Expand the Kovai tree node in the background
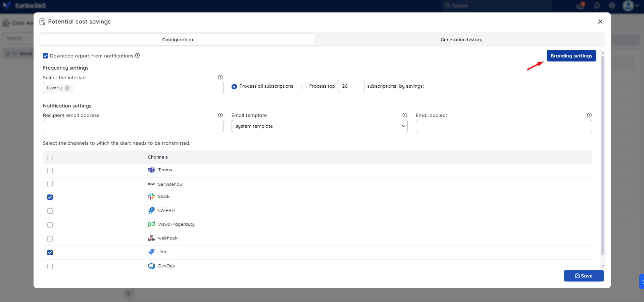Viewport: 644px width, 302px height. pos(8,53)
